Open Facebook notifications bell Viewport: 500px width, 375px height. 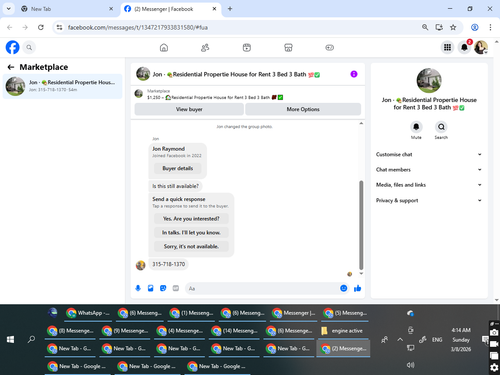464,47
